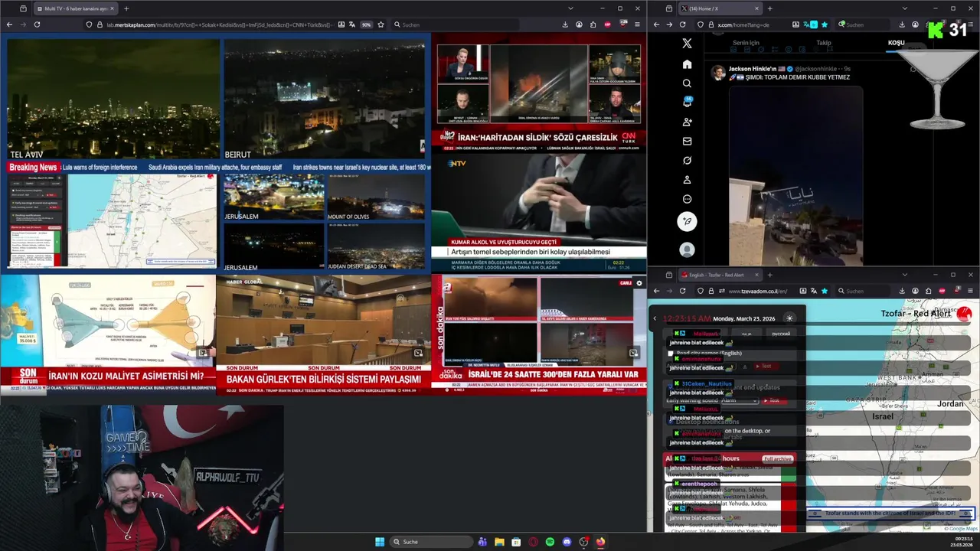Switch to Senin için tab on X

[x=746, y=43]
